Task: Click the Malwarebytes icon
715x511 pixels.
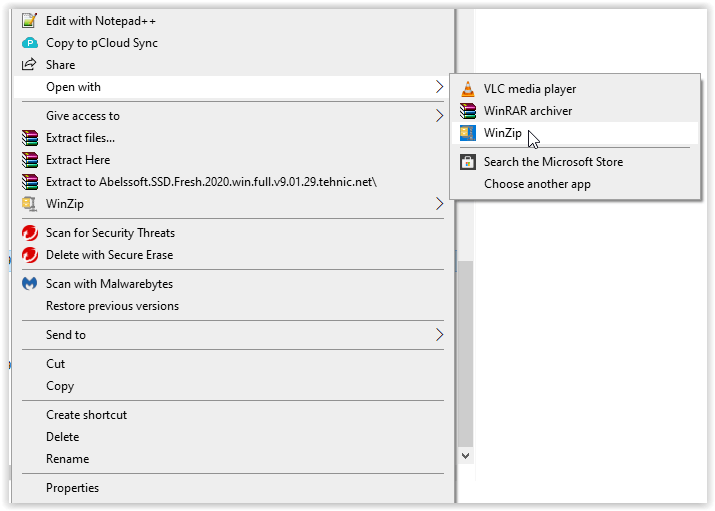Action: pyautogui.click(x=30, y=284)
